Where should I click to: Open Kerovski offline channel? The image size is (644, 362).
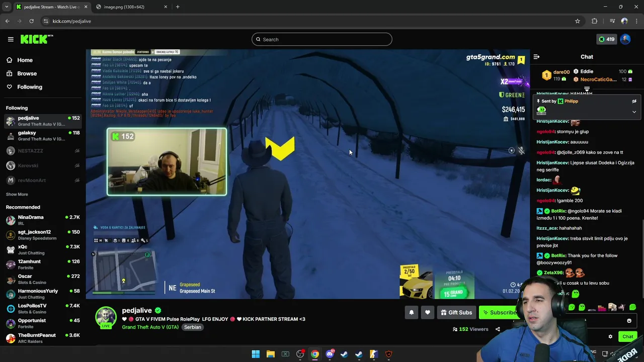tap(43, 165)
